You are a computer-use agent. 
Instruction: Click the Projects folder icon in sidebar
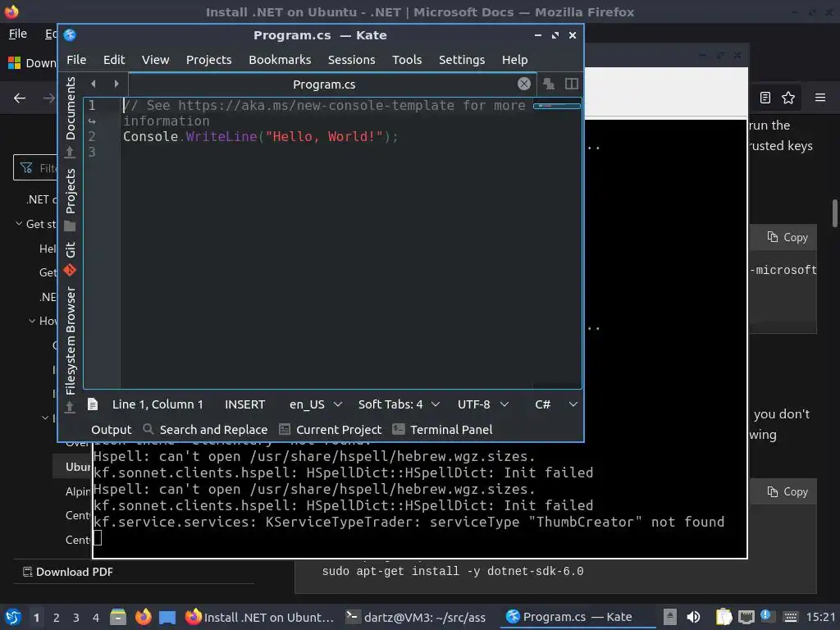click(70, 226)
